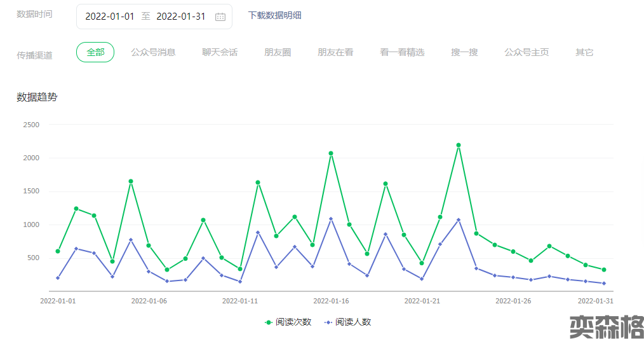This screenshot has width=644, height=339.
Task: Open the 看一看精选 channel tab
Action: (402, 52)
